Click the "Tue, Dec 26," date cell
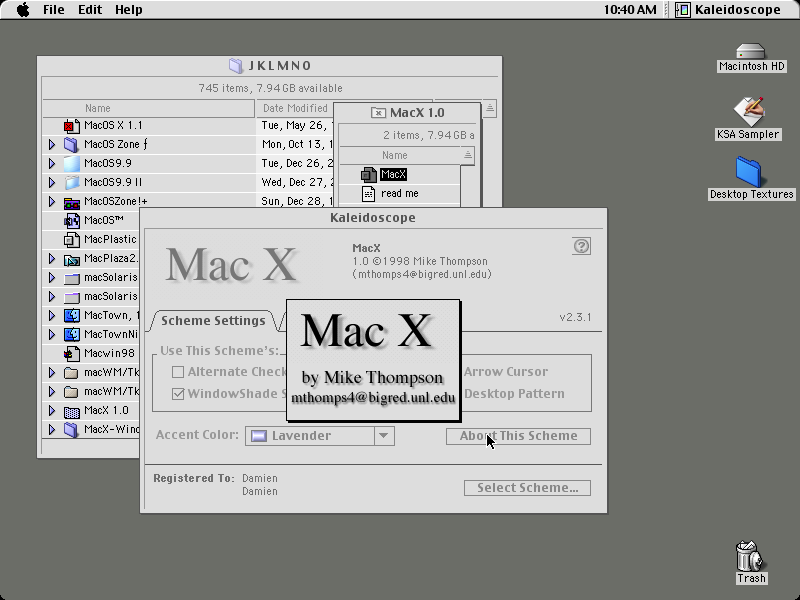The image size is (800, 600). tap(295, 163)
